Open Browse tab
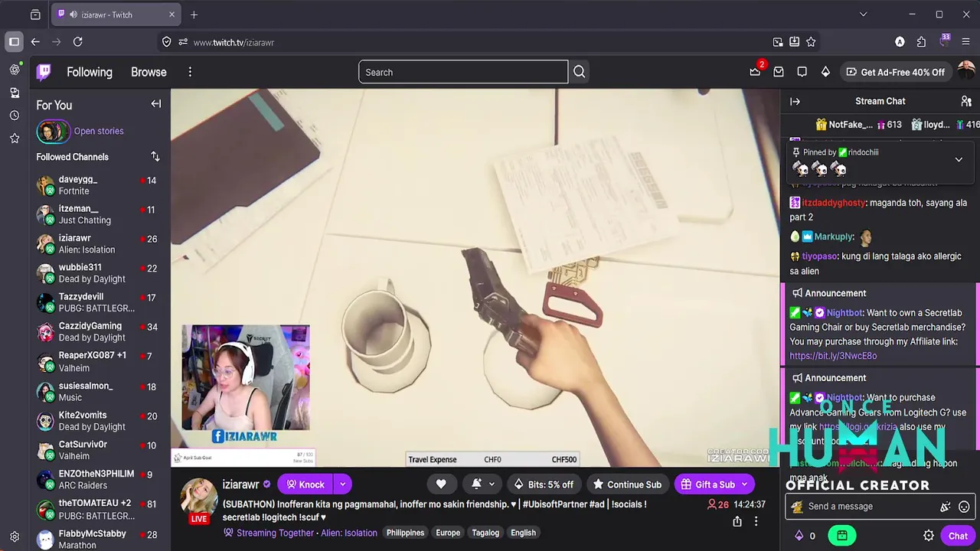Screen dimensions: 980x551 pos(149,72)
